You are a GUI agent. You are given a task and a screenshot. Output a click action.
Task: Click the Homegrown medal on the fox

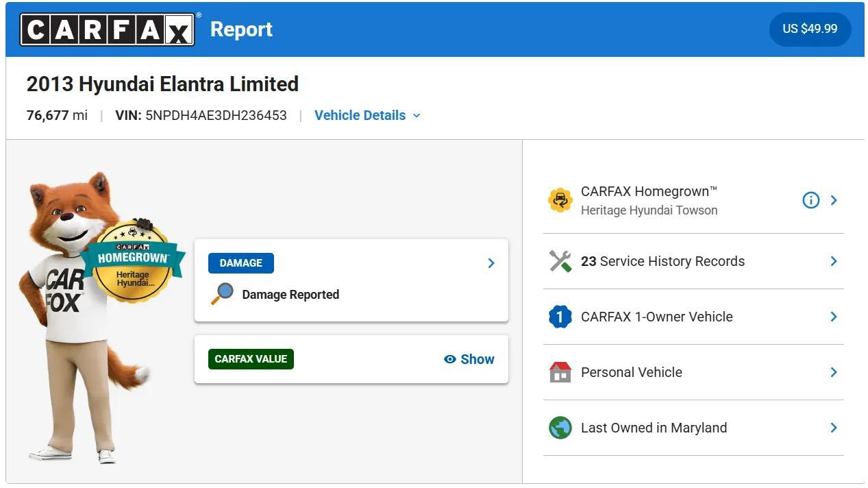click(132, 261)
